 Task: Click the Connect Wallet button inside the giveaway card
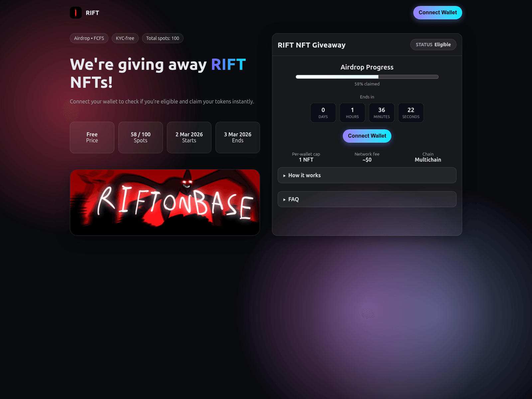point(367,136)
